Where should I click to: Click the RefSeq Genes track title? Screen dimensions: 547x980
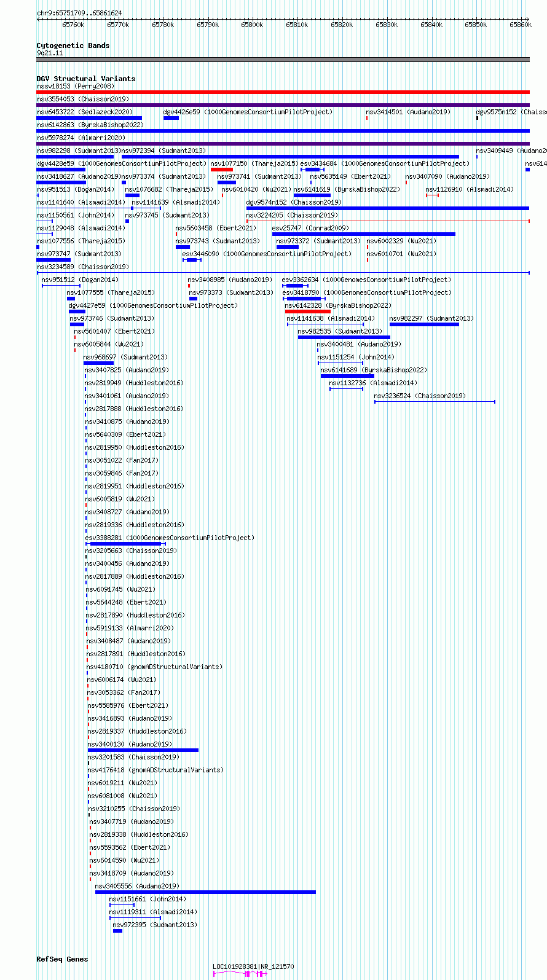[x=62, y=959]
